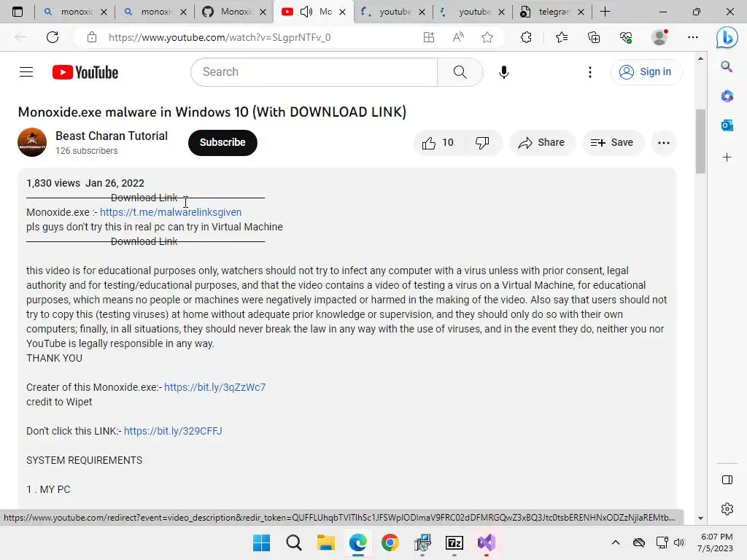Open the t.me/malwarelinksgiven link
Screen dimensions: 747x560
[171, 212]
